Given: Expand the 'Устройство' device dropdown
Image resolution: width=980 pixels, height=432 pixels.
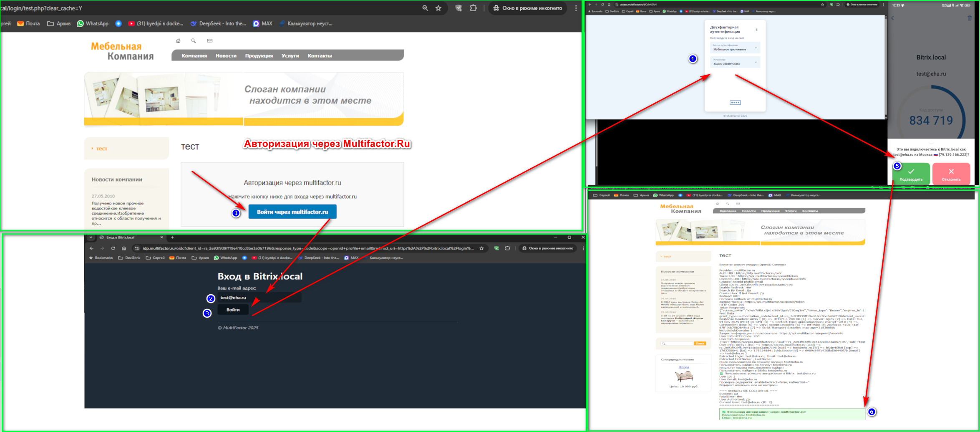Looking at the screenshot, I should coord(736,62).
